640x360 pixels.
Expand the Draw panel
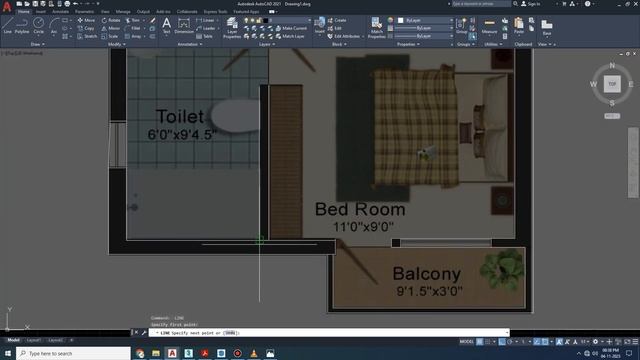click(38, 44)
